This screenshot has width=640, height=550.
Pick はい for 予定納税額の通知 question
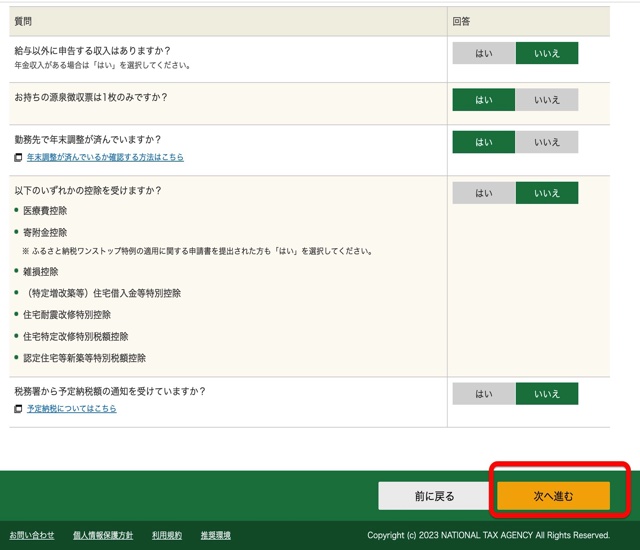point(484,394)
